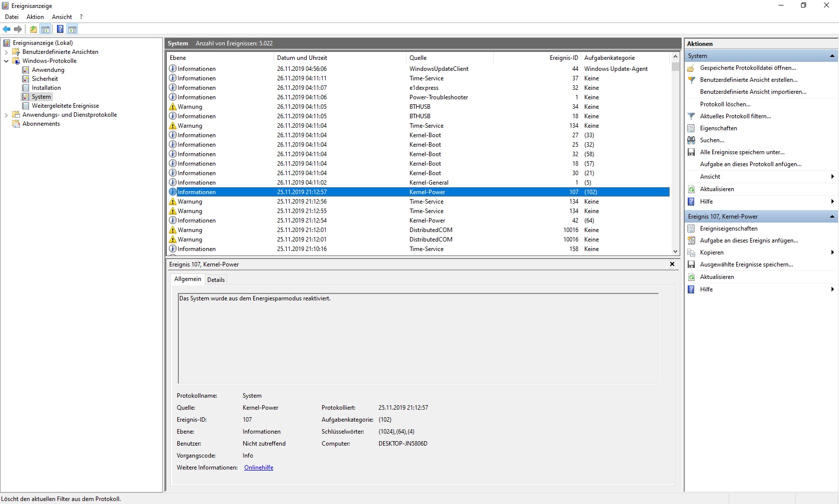Open the ? help menu
This screenshot has width=839, height=504.
[x=81, y=17]
